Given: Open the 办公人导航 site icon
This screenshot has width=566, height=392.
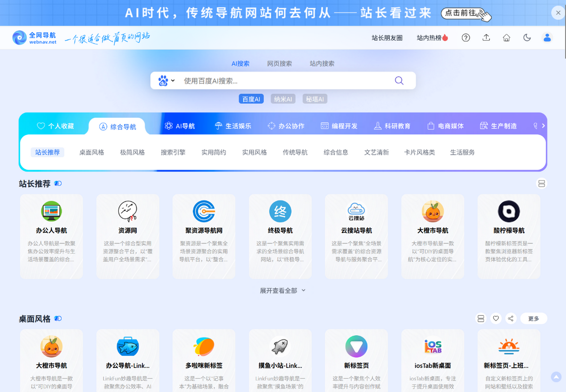Looking at the screenshot, I should coord(51,211).
